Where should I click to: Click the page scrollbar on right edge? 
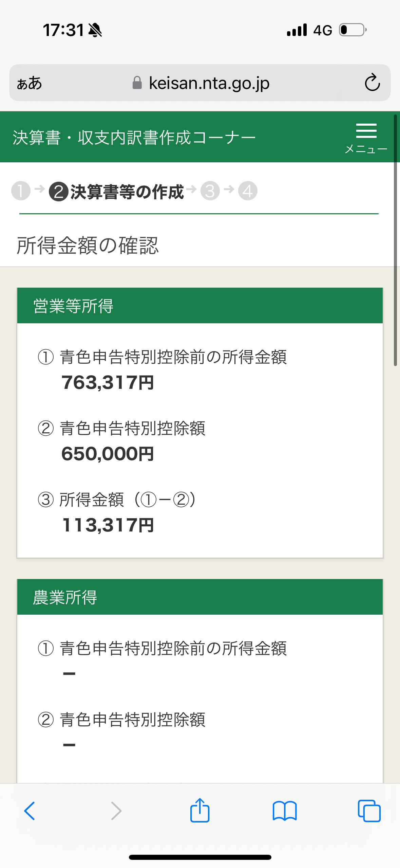tap(395, 240)
